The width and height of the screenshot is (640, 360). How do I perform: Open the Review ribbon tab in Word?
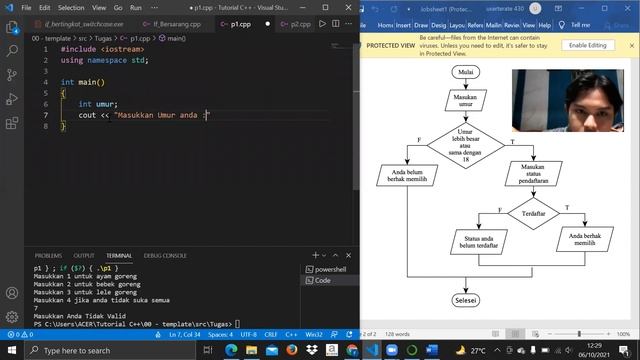point(511,25)
